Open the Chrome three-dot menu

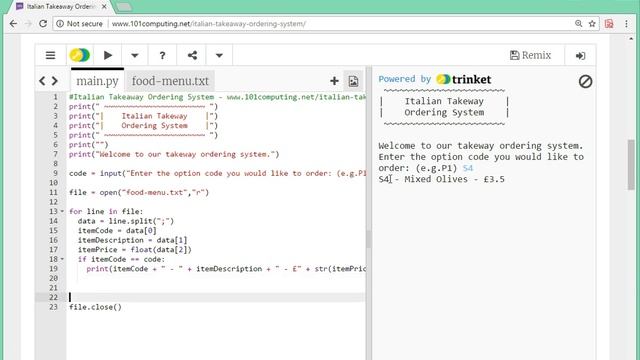coord(626,24)
